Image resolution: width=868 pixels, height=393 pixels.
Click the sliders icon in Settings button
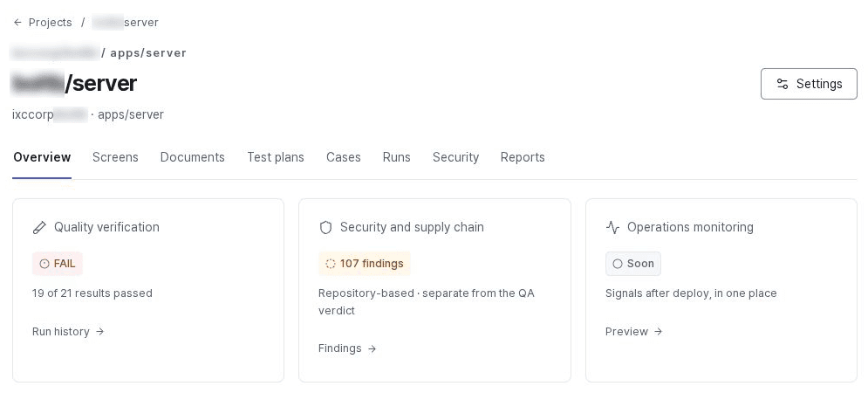point(783,84)
